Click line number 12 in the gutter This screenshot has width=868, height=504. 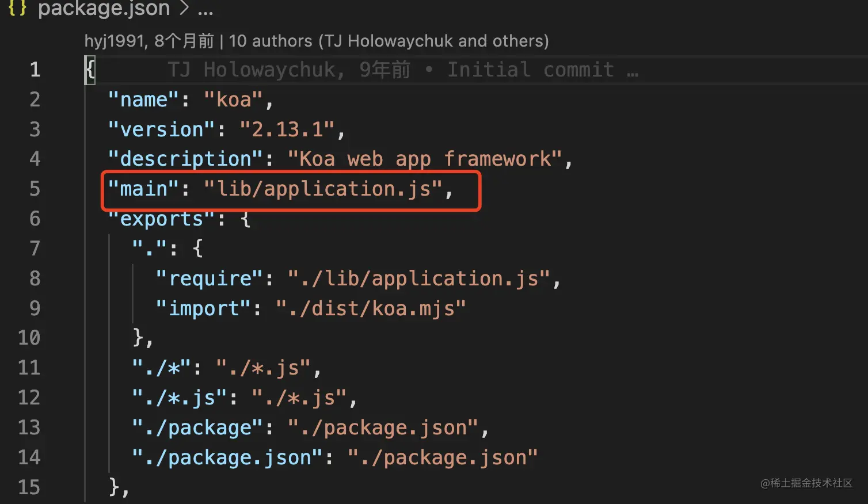(29, 398)
